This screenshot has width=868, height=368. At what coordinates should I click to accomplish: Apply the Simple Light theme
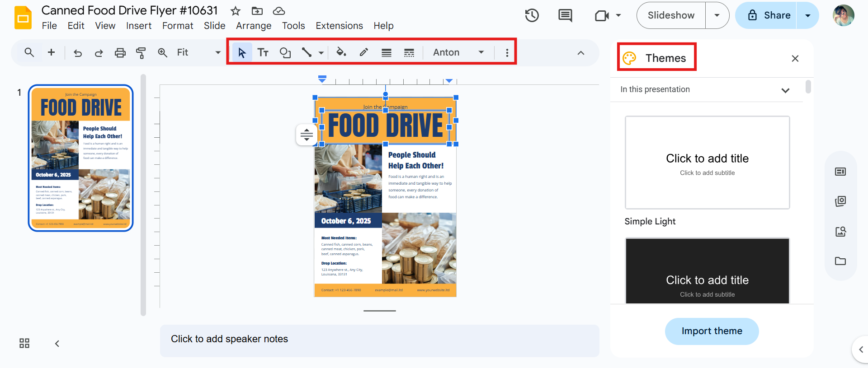pos(708,163)
